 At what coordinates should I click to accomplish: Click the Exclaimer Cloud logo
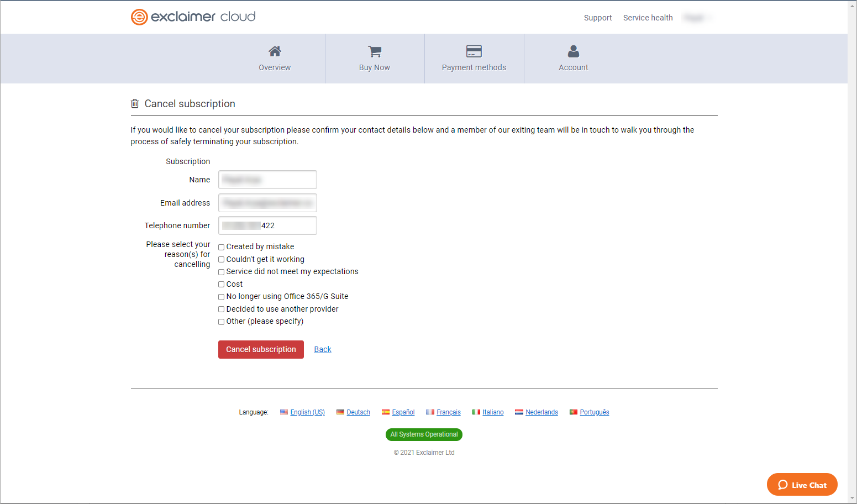193,17
